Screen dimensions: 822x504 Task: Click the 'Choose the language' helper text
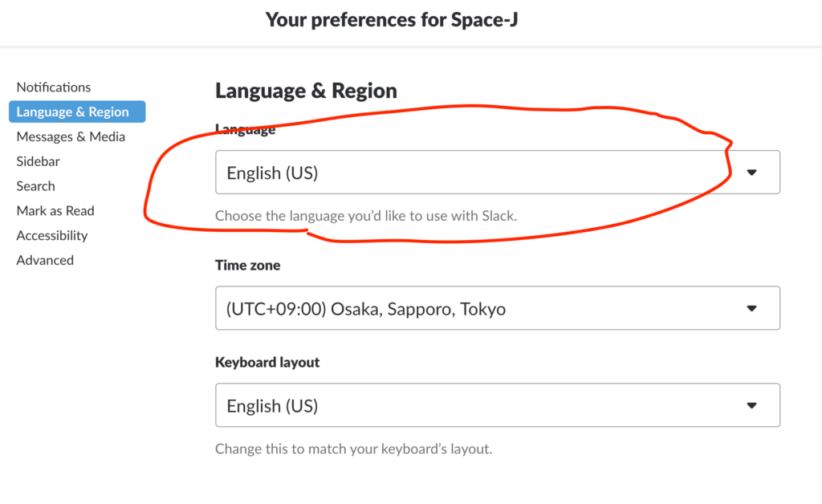(366, 216)
